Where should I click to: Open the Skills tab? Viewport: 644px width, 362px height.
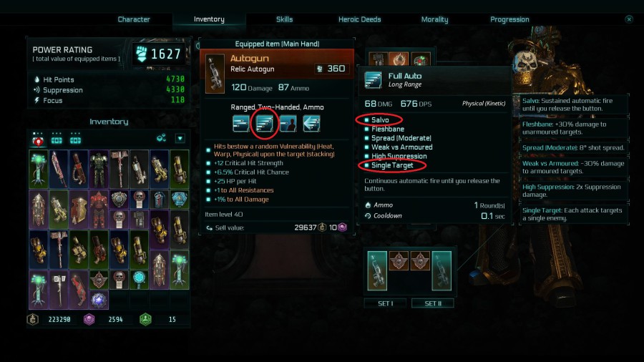pos(284,19)
